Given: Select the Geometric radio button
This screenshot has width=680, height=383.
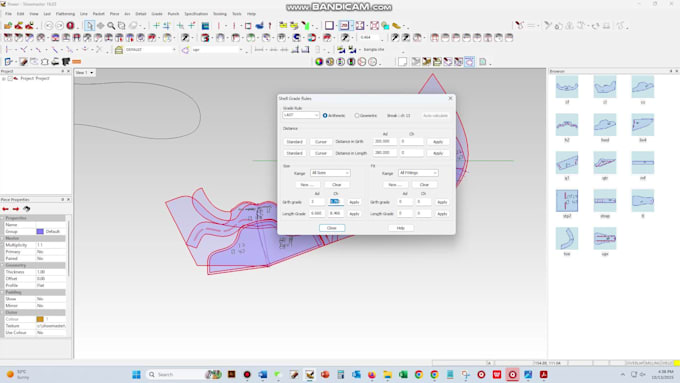Looking at the screenshot, I should pos(357,115).
